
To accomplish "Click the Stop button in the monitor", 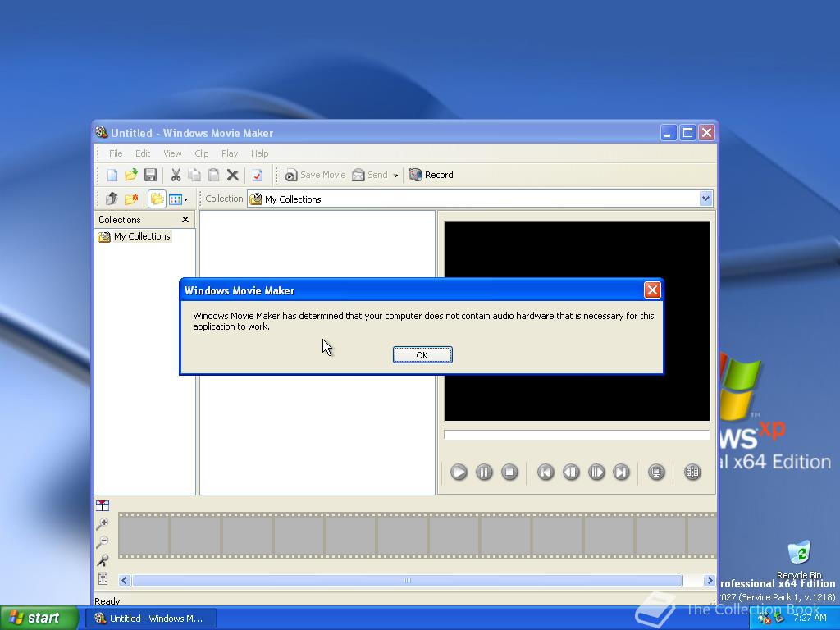I will [x=509, y=472].
